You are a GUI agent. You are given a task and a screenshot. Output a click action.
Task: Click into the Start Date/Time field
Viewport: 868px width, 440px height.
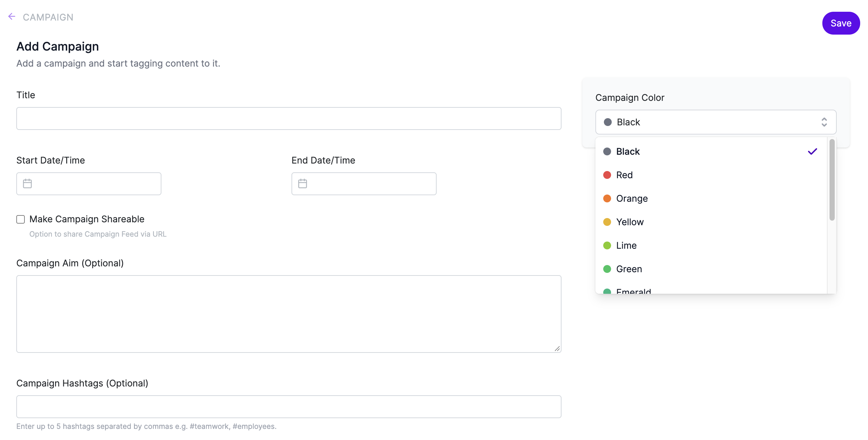click(89, 183)
